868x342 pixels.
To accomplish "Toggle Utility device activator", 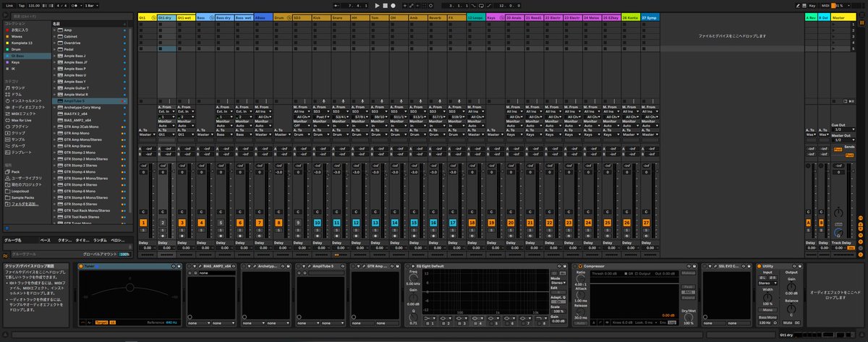I will (x=759, y=266).
